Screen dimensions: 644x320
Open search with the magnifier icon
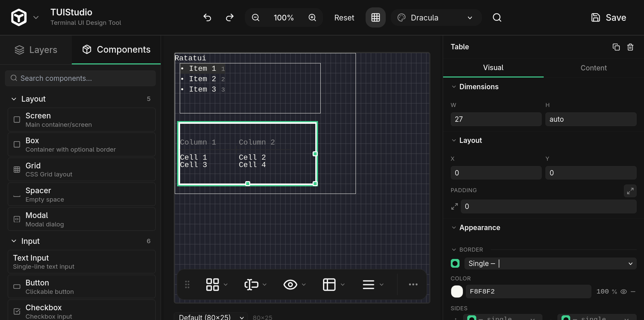pos(497,17)
